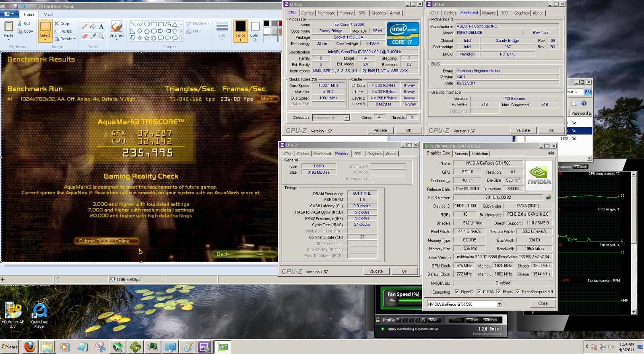
Task: Expand the Shapes gallery more arrow
Action: 182,38
